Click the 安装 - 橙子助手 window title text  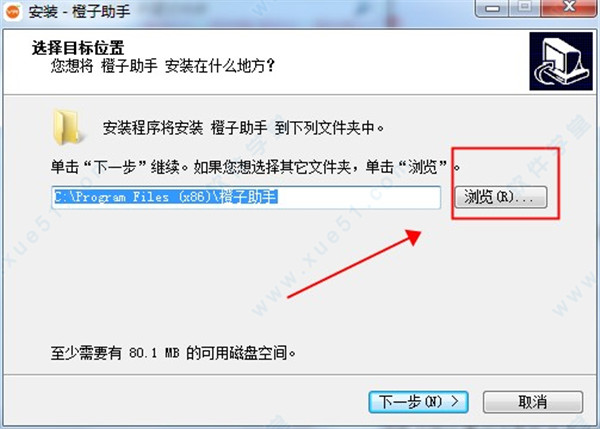pos(79,12)
